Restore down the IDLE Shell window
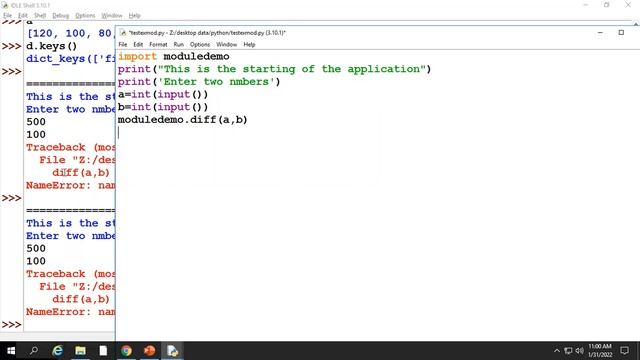Viewport: 640px width, 360px height. (607, 5)
